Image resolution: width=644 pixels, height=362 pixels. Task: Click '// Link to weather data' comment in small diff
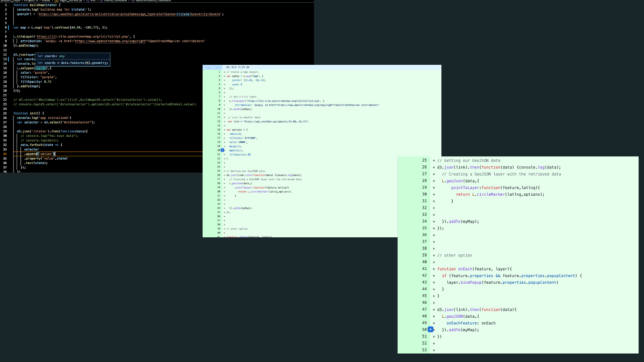point(244,117)
